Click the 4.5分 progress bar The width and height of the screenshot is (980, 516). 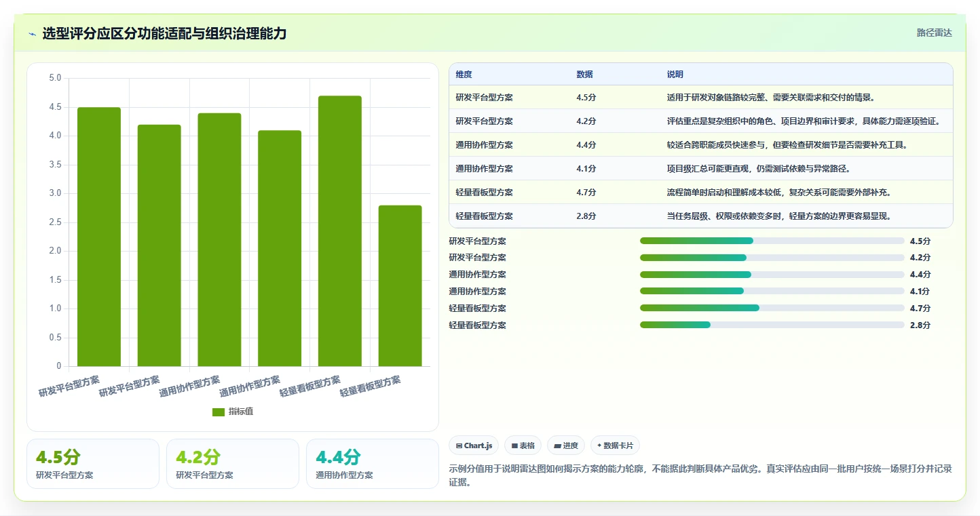click(772, 241)
